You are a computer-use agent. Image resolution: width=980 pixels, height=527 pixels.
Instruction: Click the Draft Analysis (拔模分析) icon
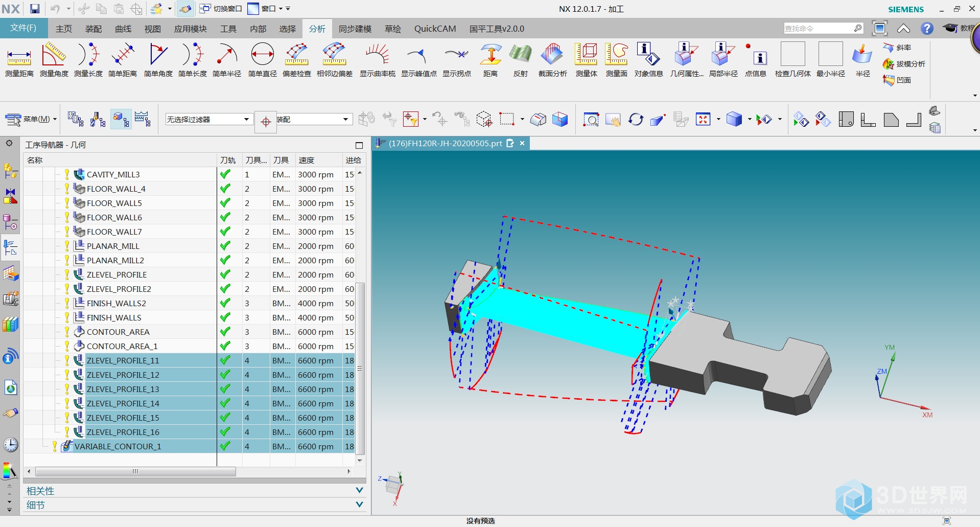904,64
